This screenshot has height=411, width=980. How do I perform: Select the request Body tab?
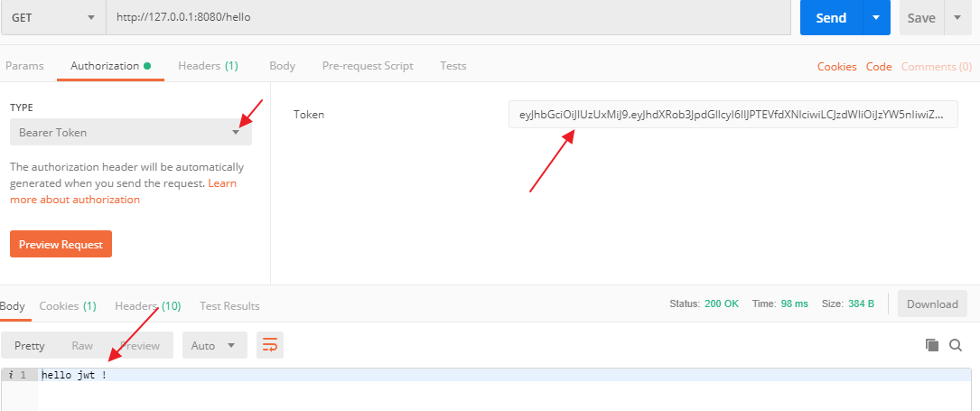point(282,66)
